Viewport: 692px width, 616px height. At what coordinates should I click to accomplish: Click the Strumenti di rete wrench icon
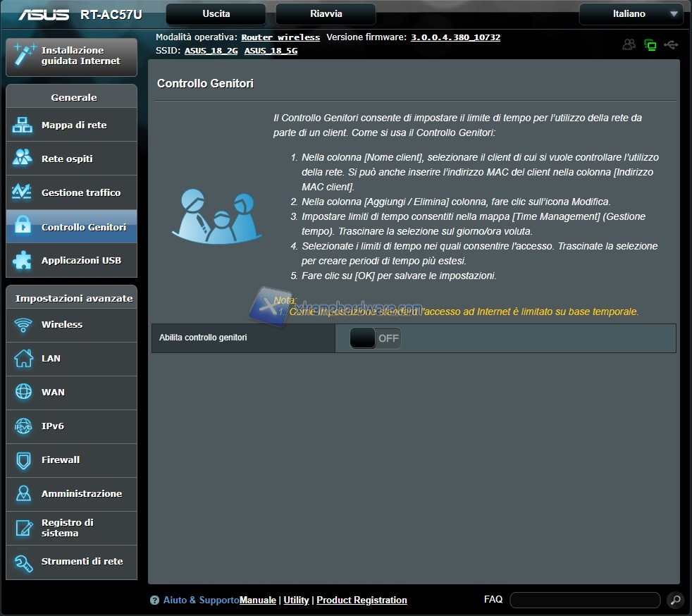tap(23, 562)
